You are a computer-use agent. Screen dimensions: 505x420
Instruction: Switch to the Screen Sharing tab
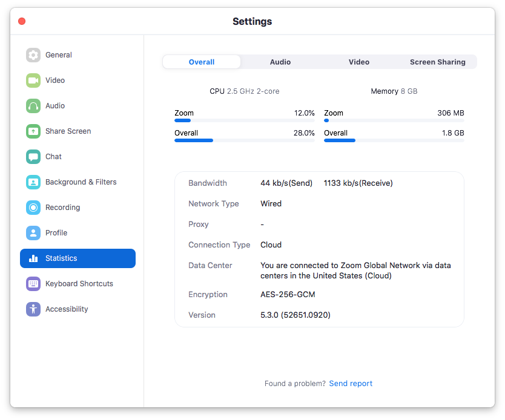pyautogui.click(x=437, y=62)
